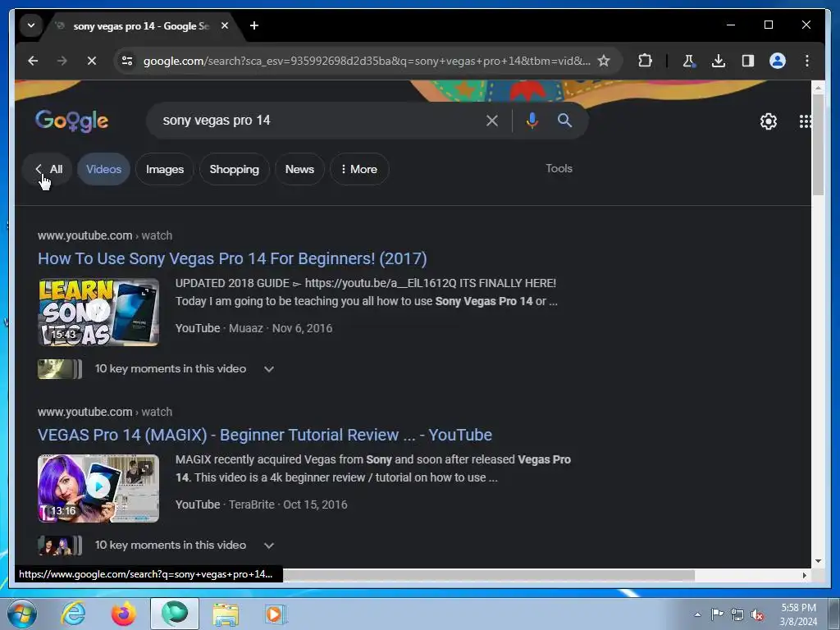Stop loading the page
This screenshot has height=630, width=840.
coord(92,61)
